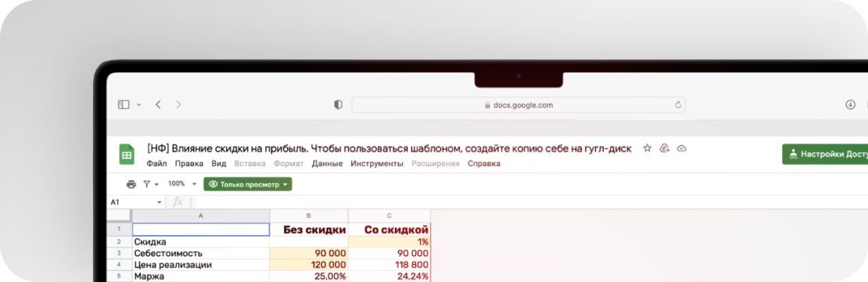Go forward with Safari forward arrow
Viewport: 868px width, 282px height.
click(178, 104)
